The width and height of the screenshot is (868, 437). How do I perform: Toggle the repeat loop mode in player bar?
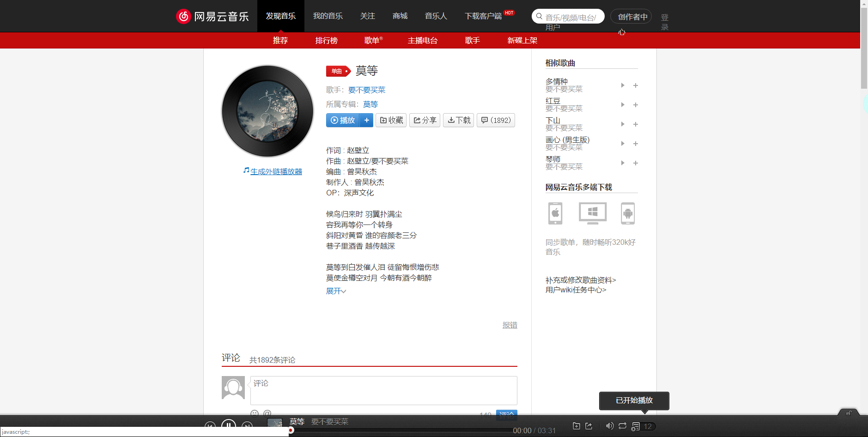(x=623, y=426)
